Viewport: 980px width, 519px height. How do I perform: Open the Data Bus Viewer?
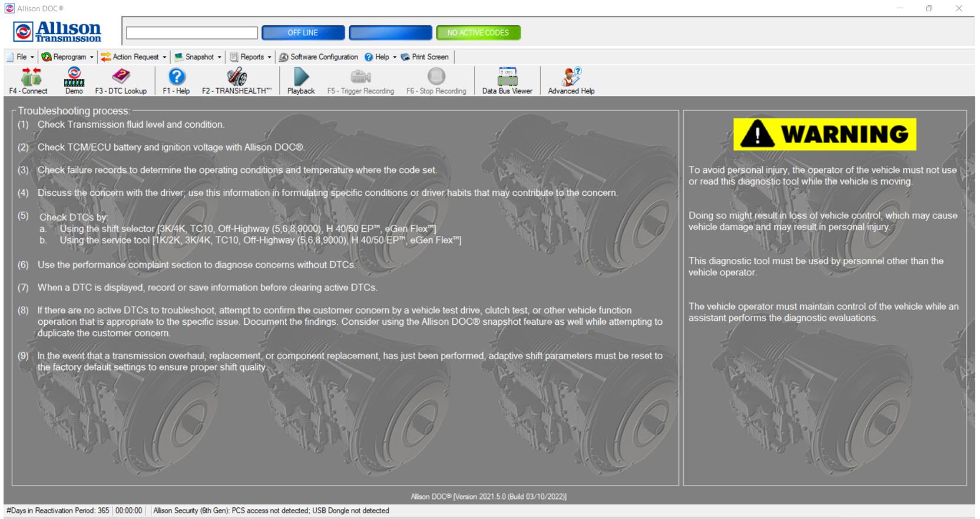(507, 81)
